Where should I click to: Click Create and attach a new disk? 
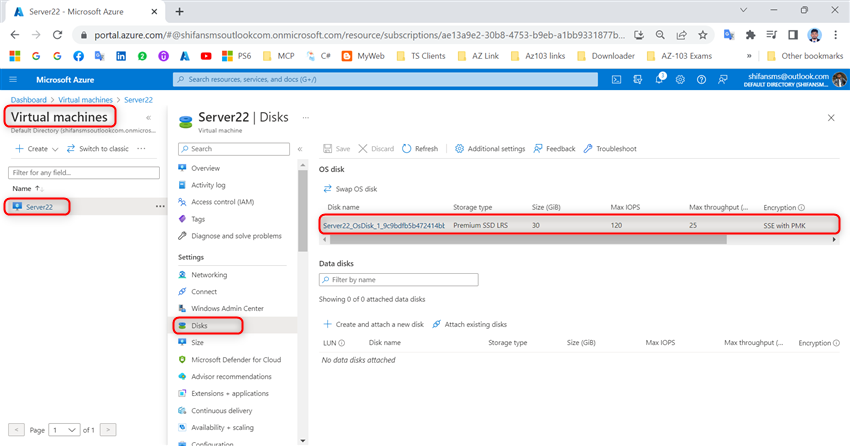pyautogui.click(x=374, y=324)
